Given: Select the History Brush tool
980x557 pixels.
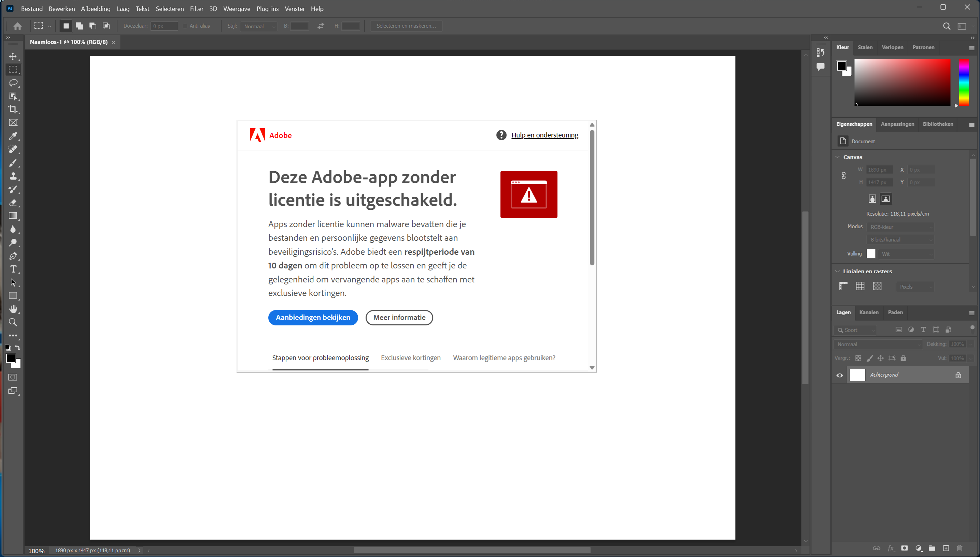Looking at the screenshot, I should point(13,189).
